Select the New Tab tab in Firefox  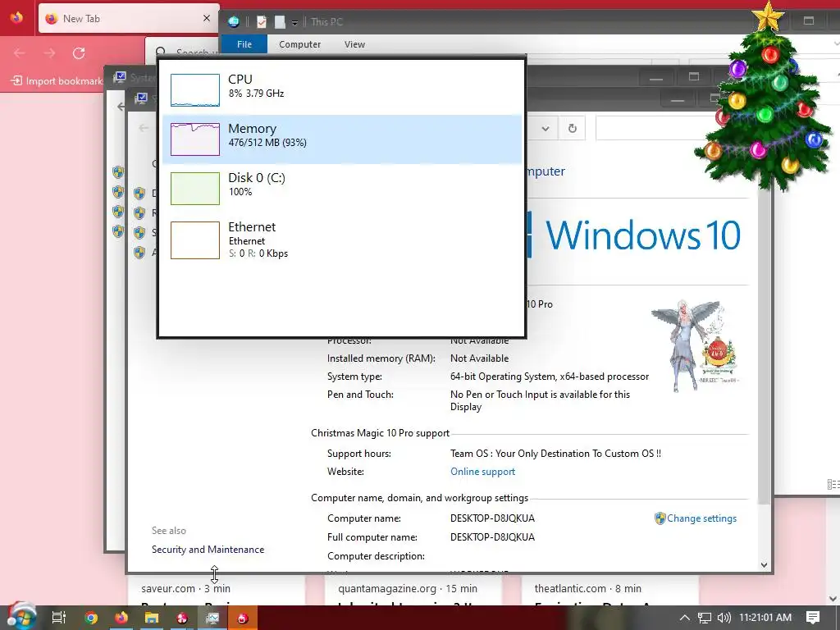point(129,18)
